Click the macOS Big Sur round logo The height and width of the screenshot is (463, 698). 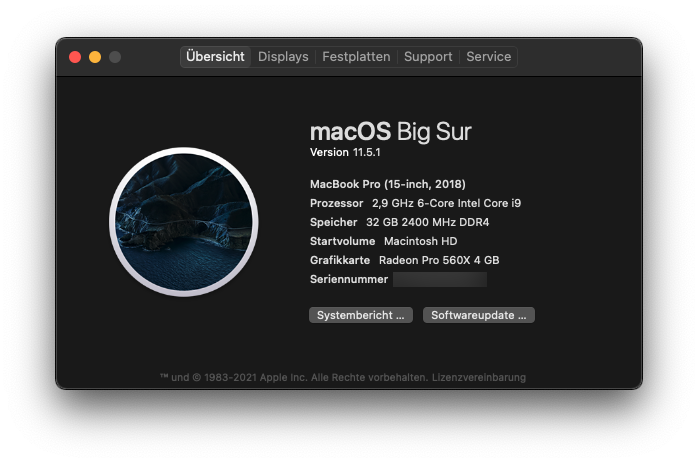[184, 222]
